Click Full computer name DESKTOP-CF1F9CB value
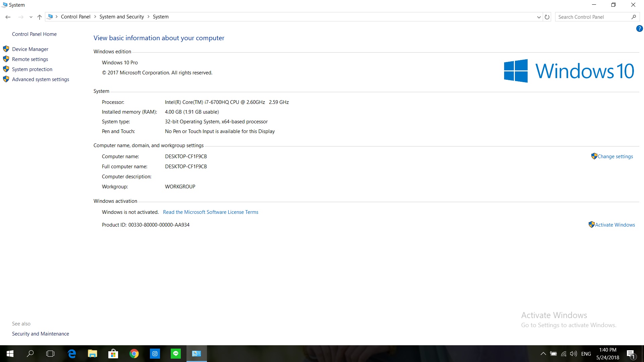Image resolution: width=644 pixels, height=362 pixels. 186,167
